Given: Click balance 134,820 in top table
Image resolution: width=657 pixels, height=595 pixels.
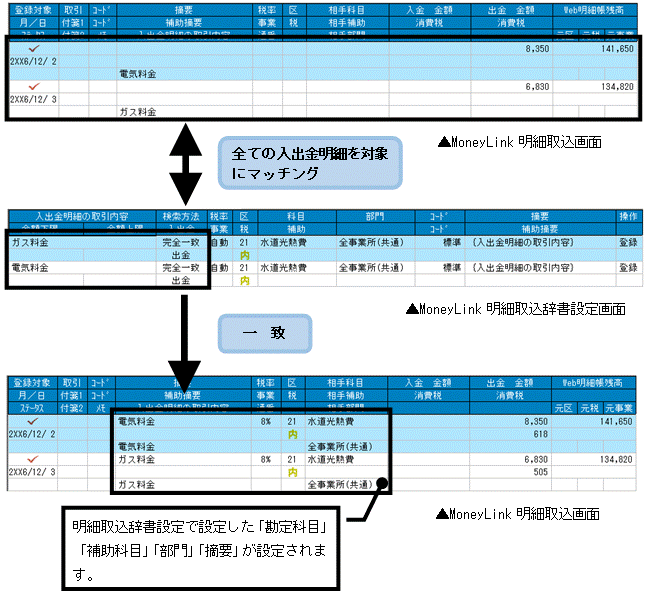Looking at the screenshot, I should click(x=617, y=87).
